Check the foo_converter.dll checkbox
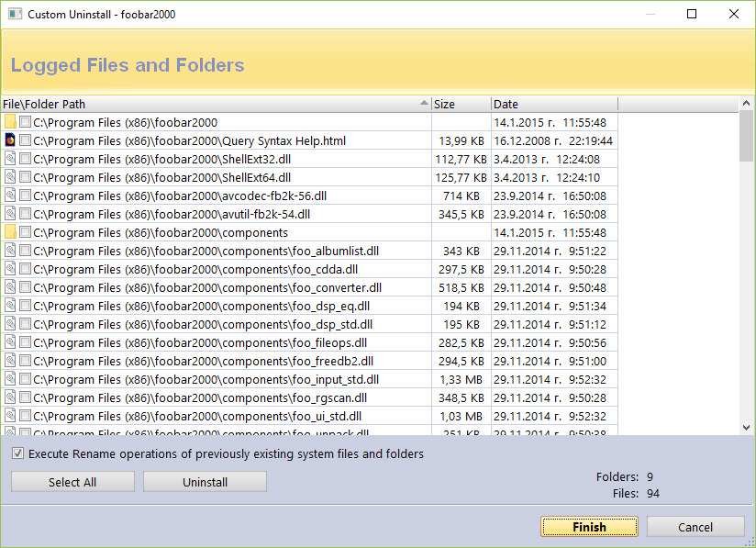756x548 pixels. coord(26,287)
